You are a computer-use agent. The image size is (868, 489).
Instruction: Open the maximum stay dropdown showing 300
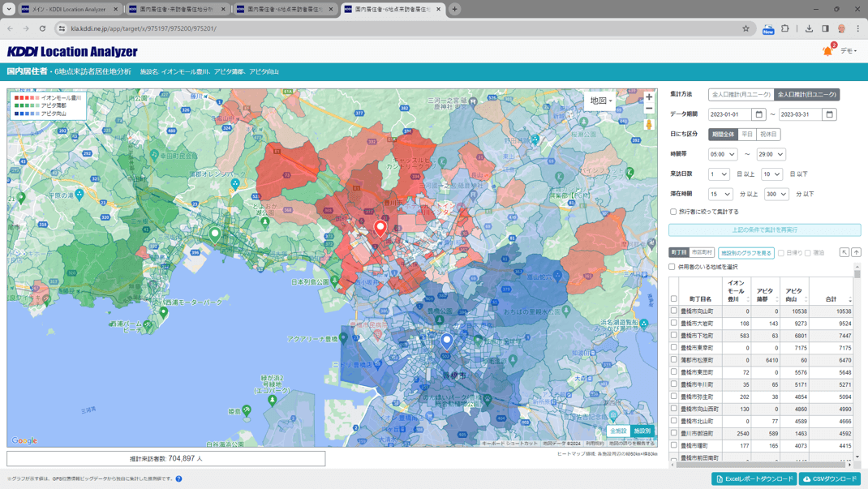[776, 194]
